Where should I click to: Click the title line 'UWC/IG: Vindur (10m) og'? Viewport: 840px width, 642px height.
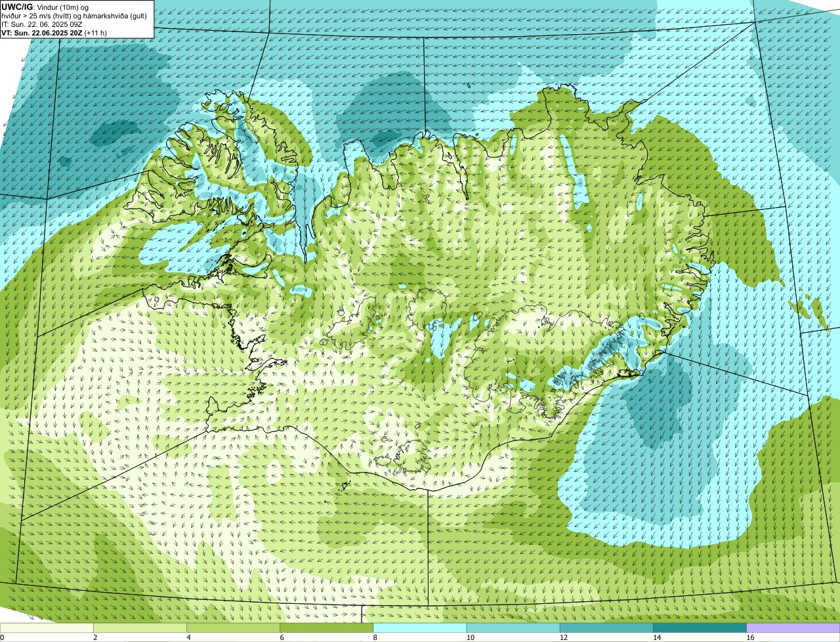45,7
